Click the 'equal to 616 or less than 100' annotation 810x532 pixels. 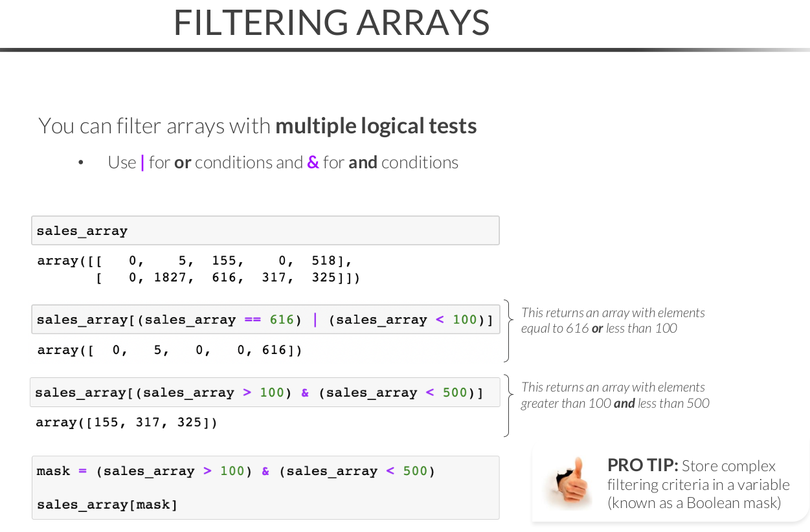point(613,320)
